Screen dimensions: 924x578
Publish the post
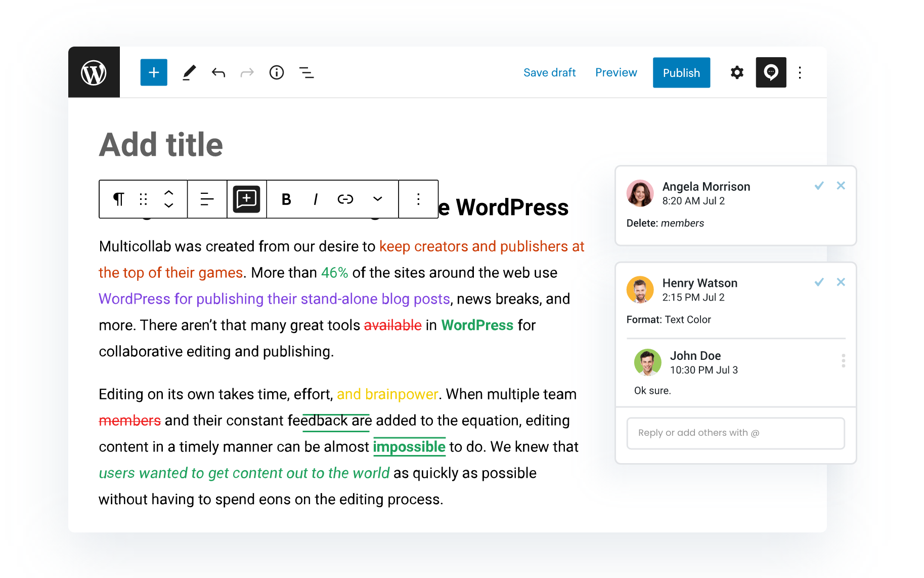(x=681, y=72)
